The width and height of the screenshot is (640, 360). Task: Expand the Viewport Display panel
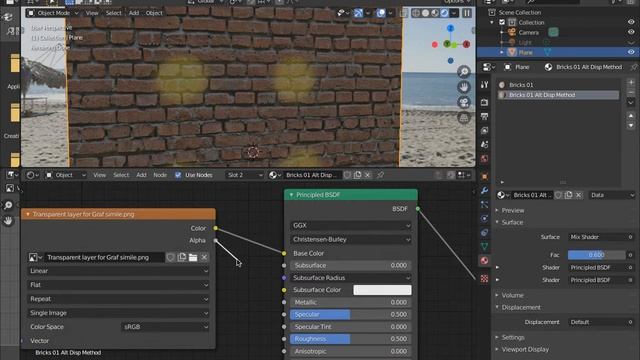click(524, 349)
